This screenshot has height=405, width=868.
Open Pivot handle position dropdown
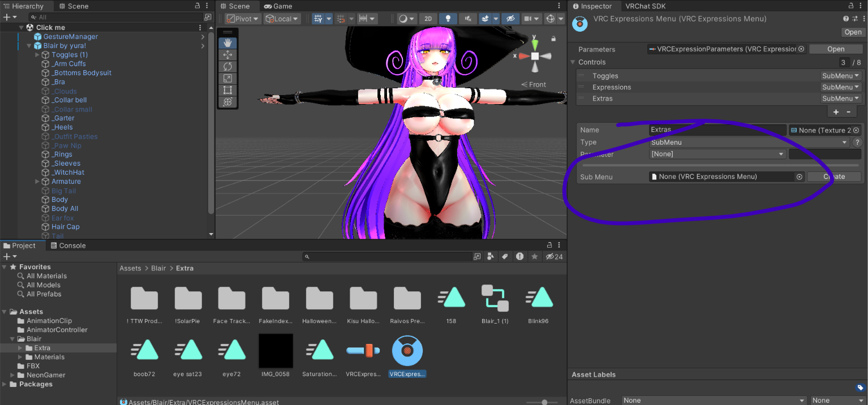(243, 19)
